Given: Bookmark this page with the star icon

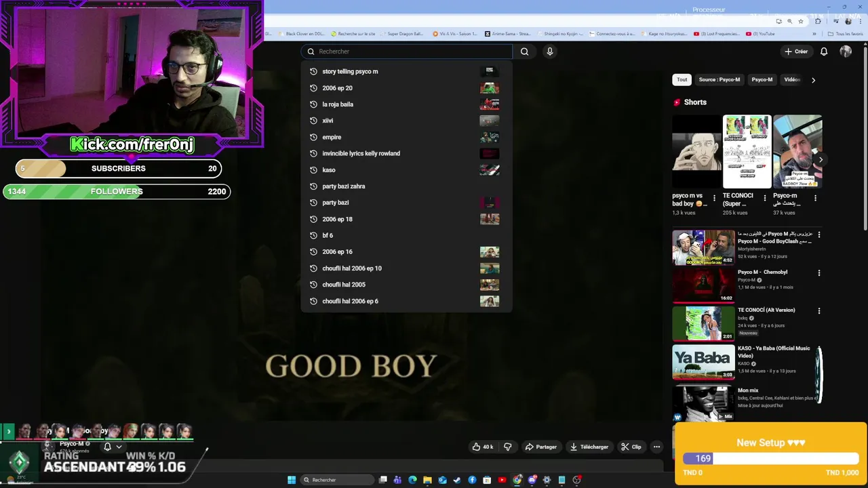Looking at the screenshot, I should (x=801, y=21).
